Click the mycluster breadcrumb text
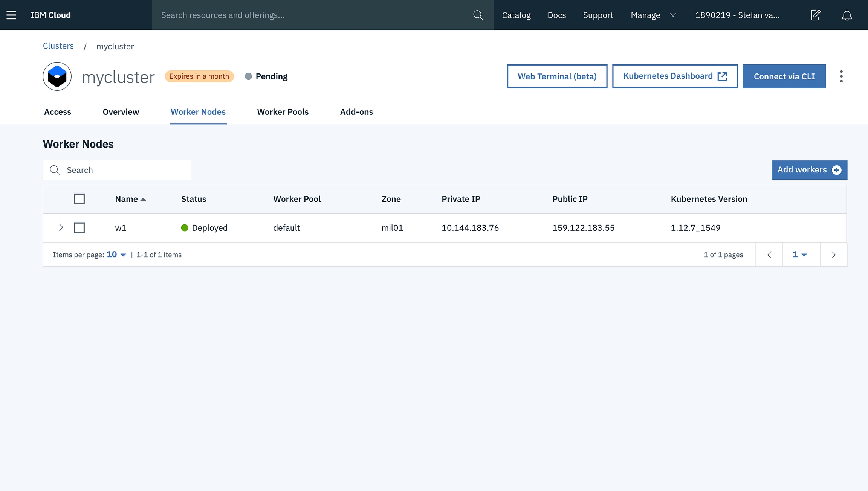The image size is (868, 491). point(115,46)
